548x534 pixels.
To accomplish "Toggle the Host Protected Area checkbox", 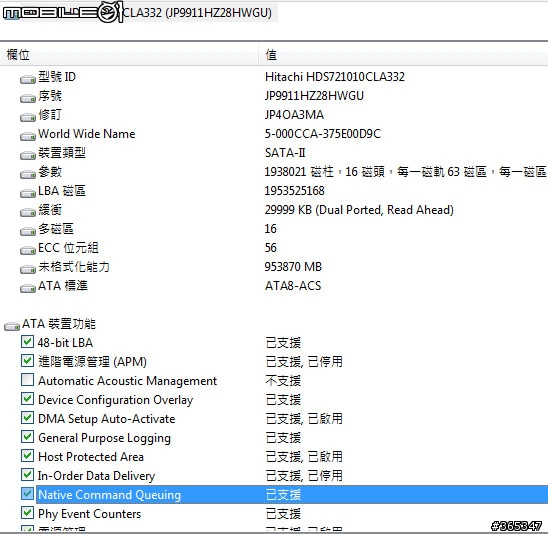I will coord(27,455).
